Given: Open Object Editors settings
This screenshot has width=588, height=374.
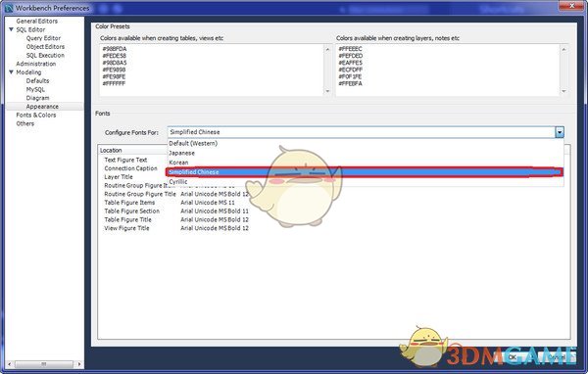Looking at the screenshot, I should pyautogui.click(x=45, y=47).
